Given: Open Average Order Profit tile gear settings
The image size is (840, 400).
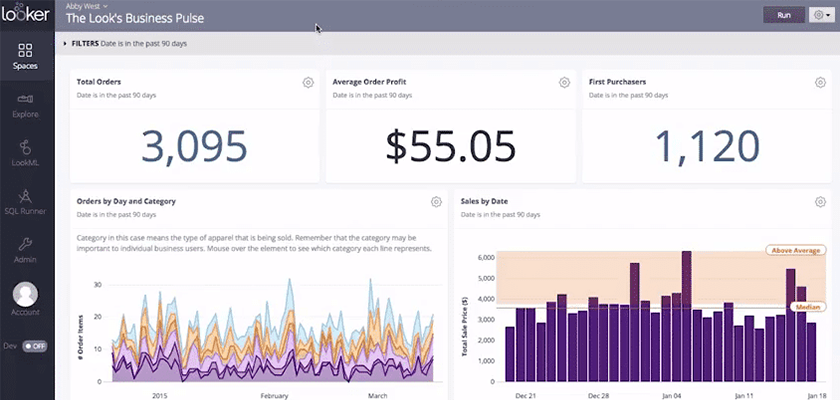Looking at the screenshot, I should tap(564, 83).
